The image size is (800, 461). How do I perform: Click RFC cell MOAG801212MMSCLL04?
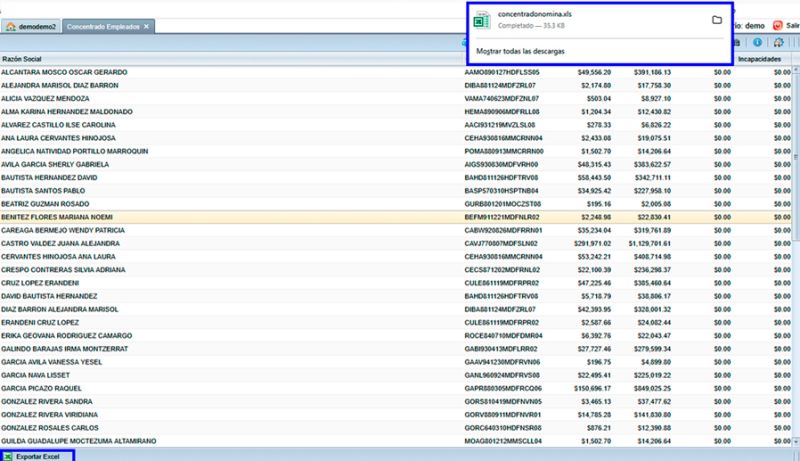(503, 442)
